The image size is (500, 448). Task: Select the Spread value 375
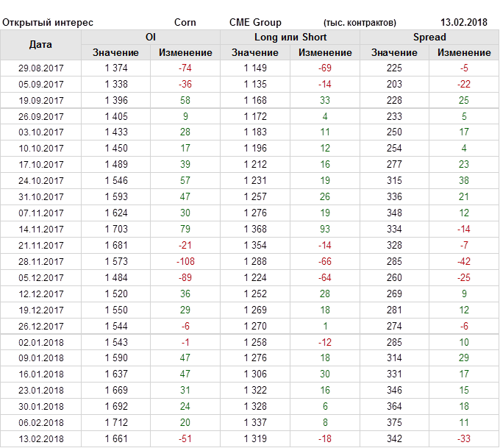[x=394, y=422]
